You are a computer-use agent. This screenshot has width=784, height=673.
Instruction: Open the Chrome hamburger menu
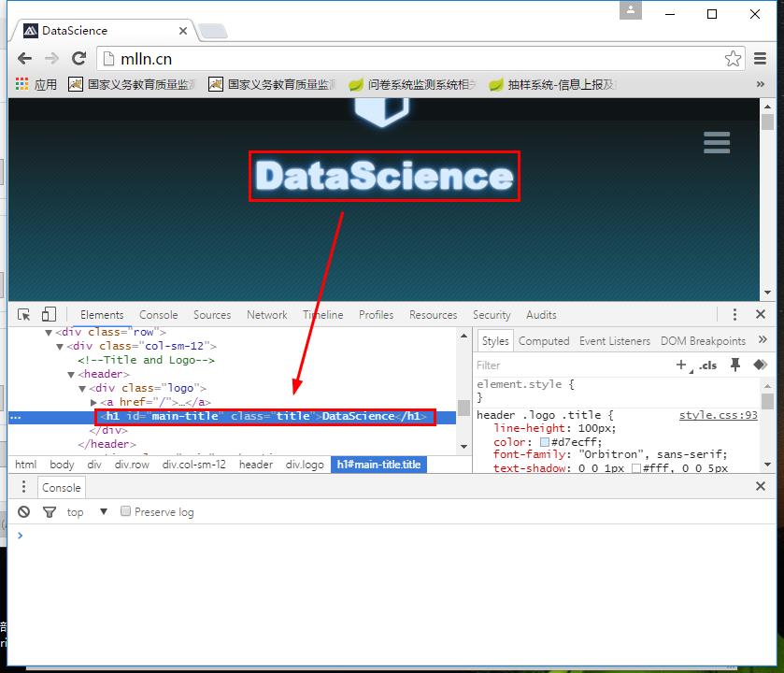tap(760, 59)
